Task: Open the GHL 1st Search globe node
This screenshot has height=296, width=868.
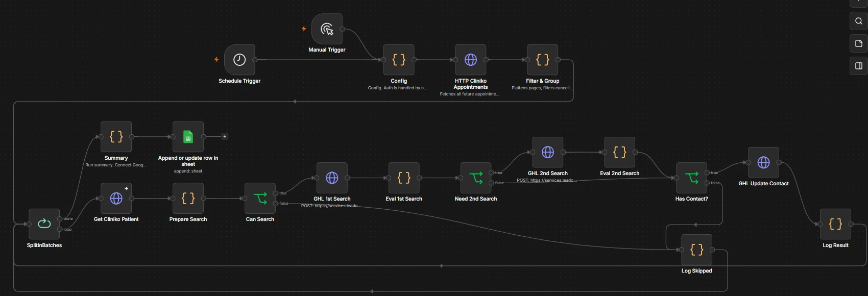Action: [332, 178]
